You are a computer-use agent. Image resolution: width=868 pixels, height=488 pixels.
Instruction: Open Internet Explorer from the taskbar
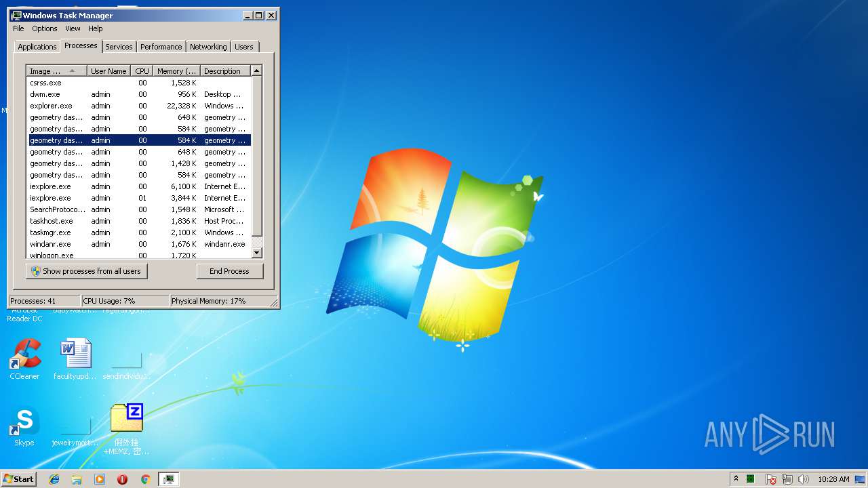(x=54, y=479)
